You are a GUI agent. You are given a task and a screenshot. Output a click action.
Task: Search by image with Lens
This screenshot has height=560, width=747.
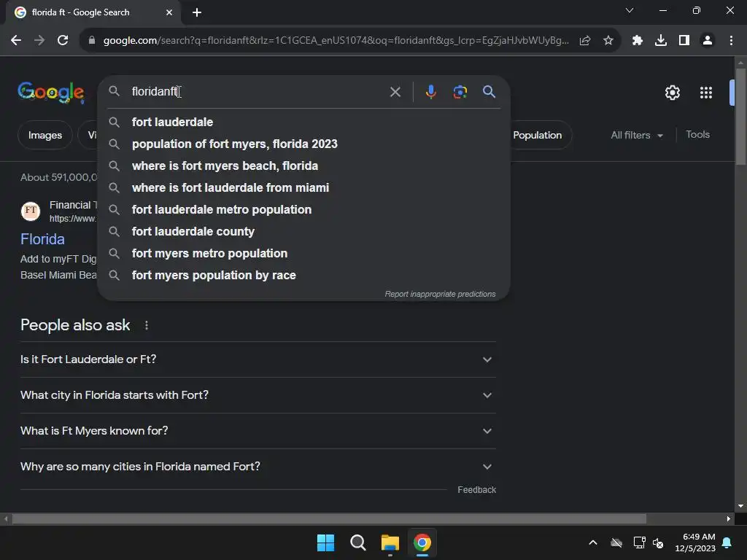point(460,91)
